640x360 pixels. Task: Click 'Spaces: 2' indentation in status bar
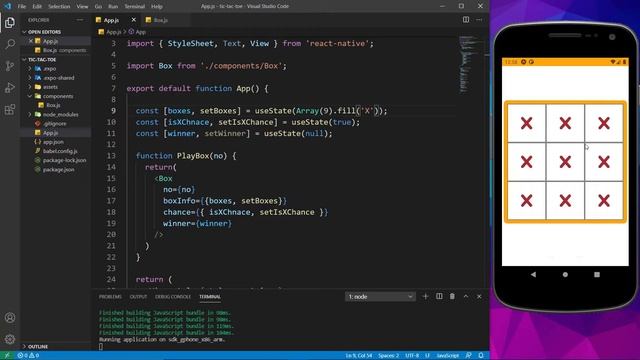(388, 356)
